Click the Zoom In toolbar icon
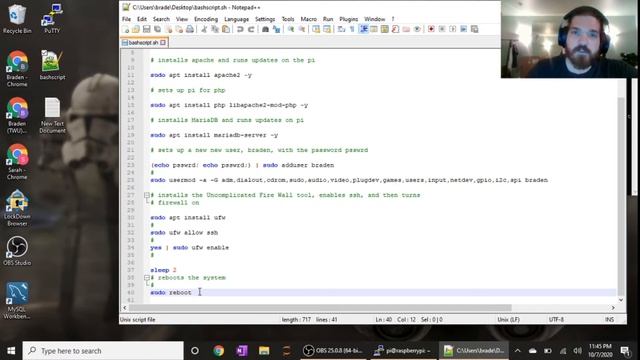Screen dimensions: 640x360 (x=291, y=29)
